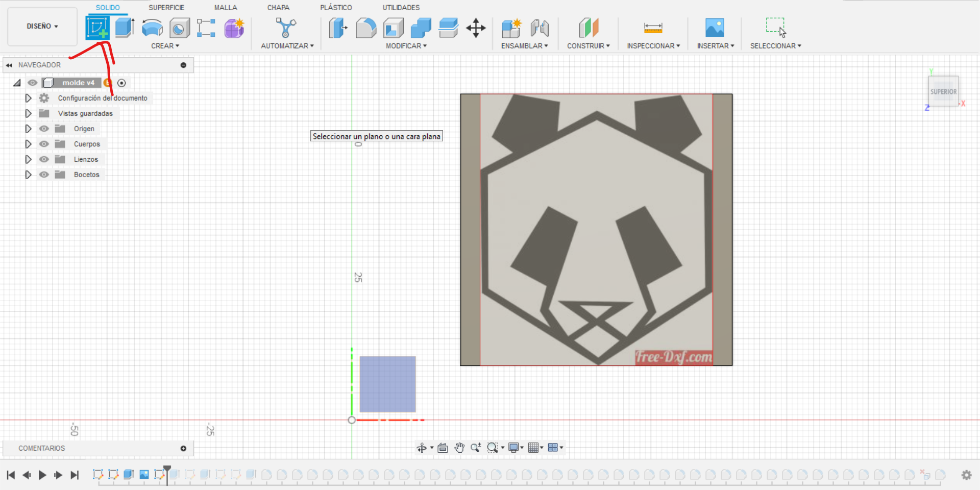Open the CREAR dropdown menu
Image resolution: width=980 pixels, height=490 pixels.
tap(165, 46)
